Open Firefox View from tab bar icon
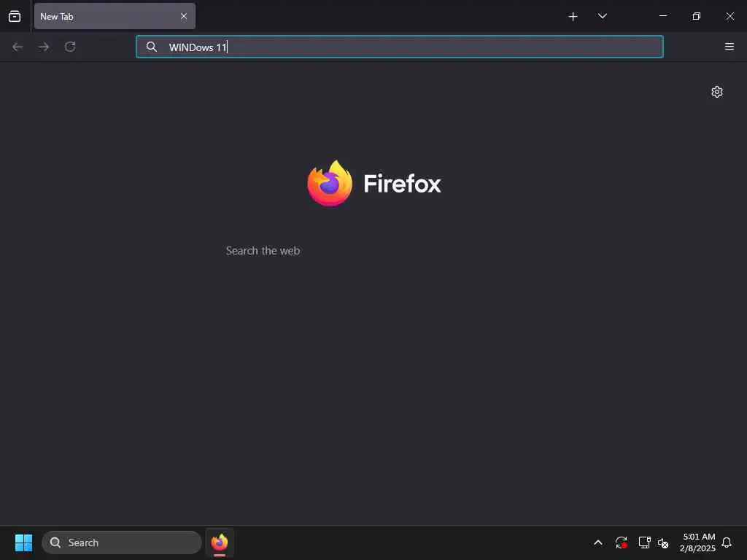Viewport: 747px width, 560px height. pos(15,16)
